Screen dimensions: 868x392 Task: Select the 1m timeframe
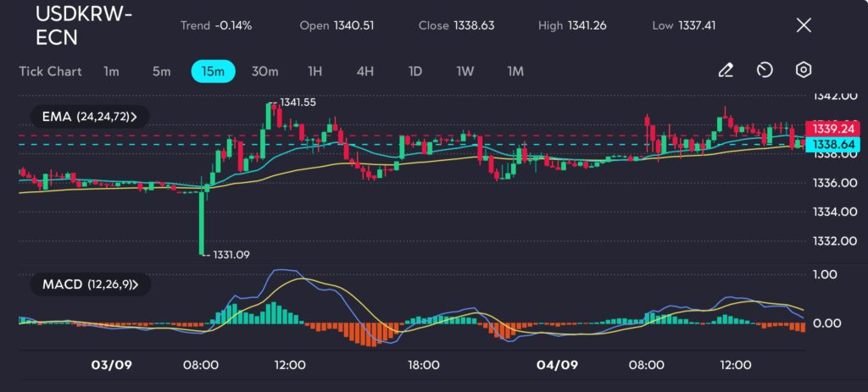tap(111, 71)
